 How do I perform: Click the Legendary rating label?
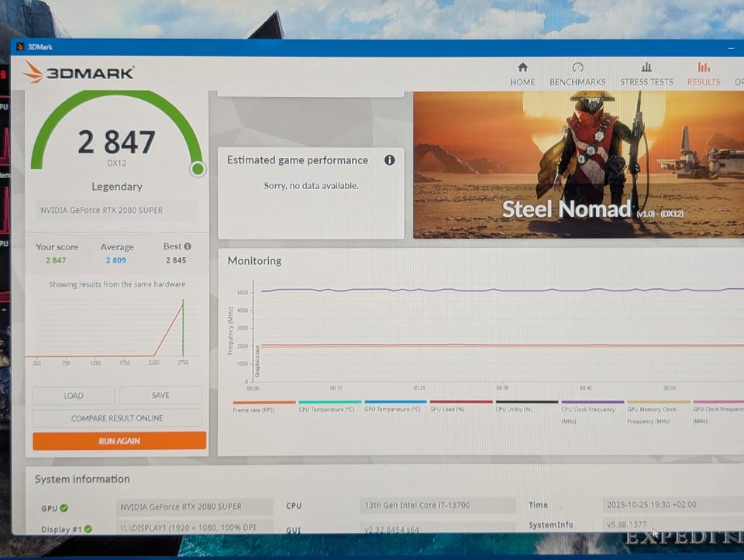point(117,187)
